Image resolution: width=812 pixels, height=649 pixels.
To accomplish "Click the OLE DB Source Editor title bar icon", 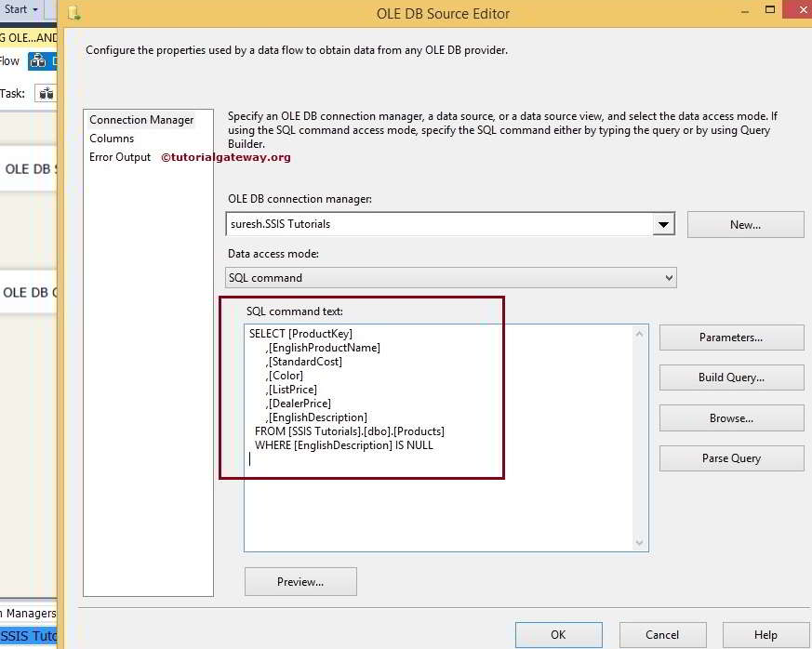I will coord(74,14).
